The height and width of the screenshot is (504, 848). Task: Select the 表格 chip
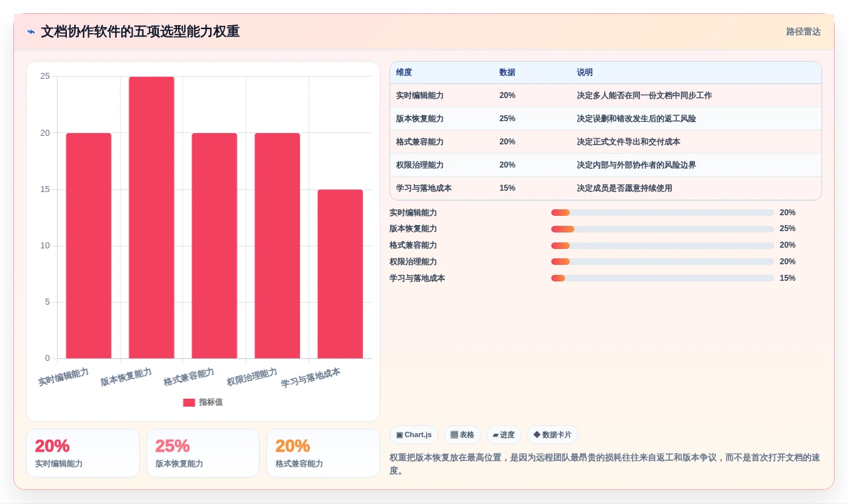pos(462,435)
